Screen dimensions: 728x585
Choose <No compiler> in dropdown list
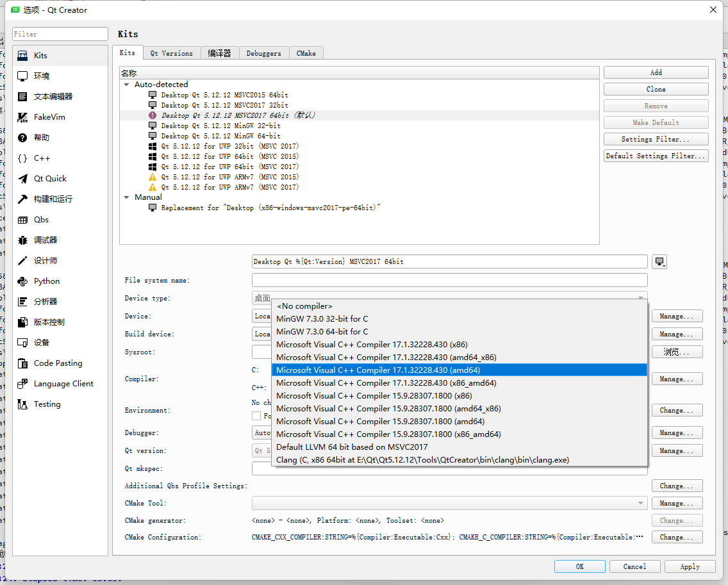coord(459,306)
